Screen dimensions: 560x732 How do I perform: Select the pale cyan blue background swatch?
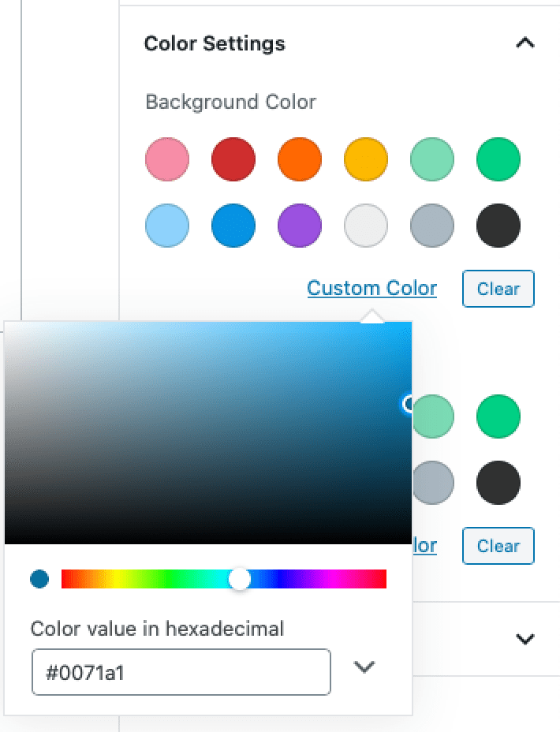(167, 226)
